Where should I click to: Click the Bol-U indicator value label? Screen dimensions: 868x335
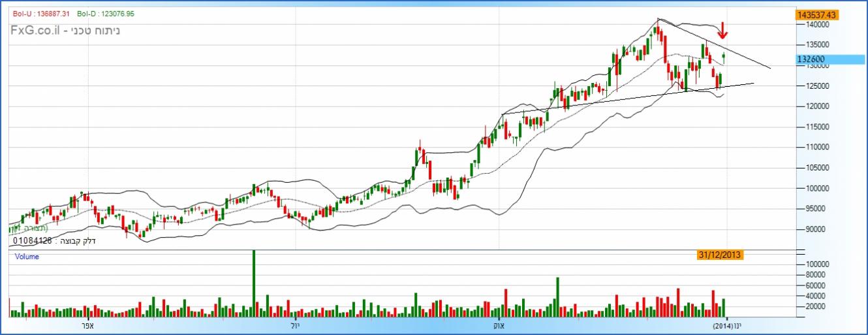click(42, 13)
